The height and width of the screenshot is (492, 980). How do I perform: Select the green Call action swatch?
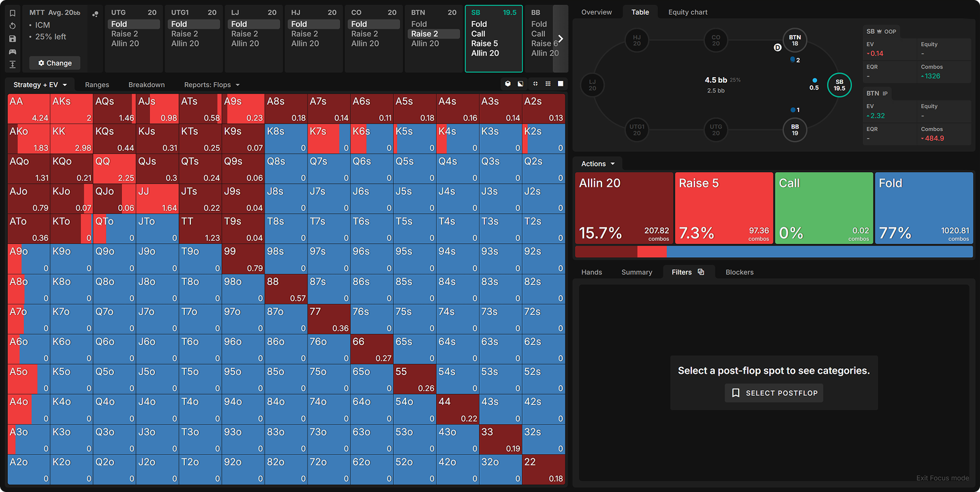click(824, 208)
